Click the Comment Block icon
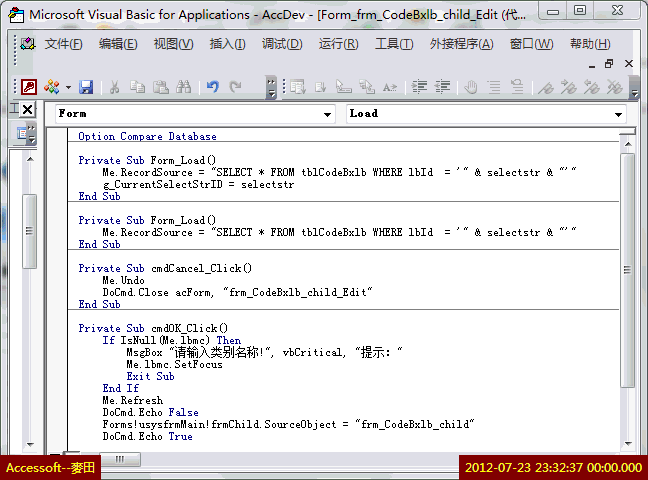This screenshot has width=648, height=480. click(494, 87)
